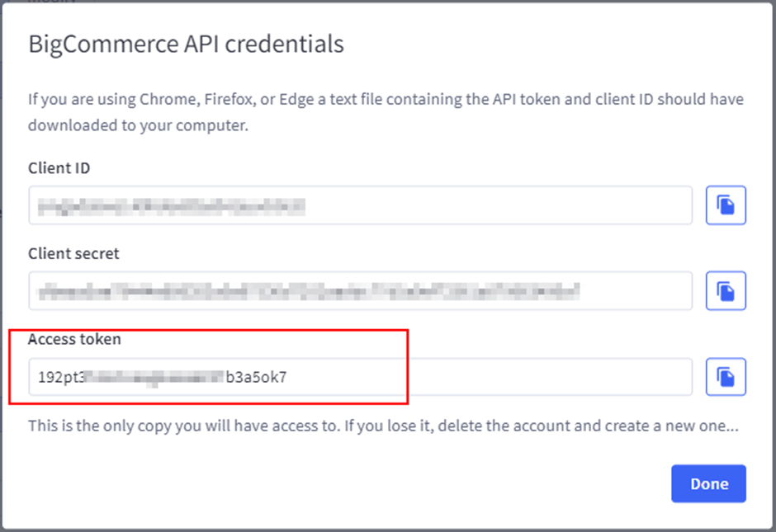Copy the Client ID to clipboard

pos(726,205)
